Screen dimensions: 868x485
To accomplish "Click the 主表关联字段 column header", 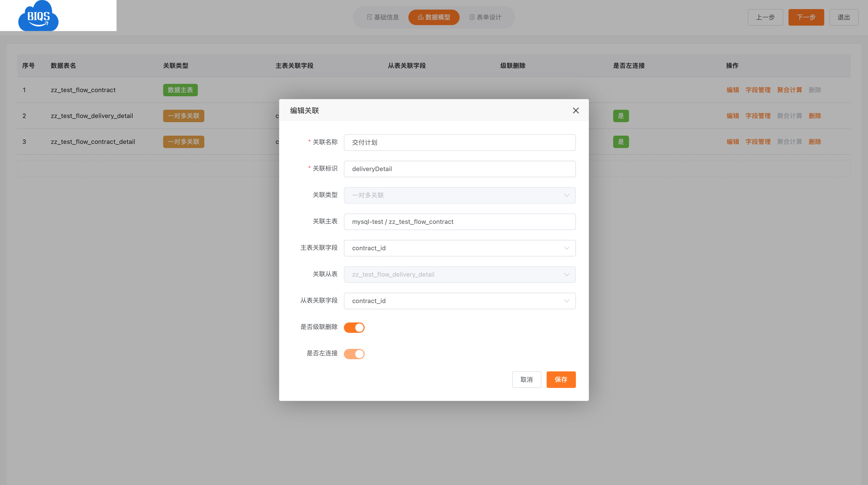I will [x=294, y=66].
